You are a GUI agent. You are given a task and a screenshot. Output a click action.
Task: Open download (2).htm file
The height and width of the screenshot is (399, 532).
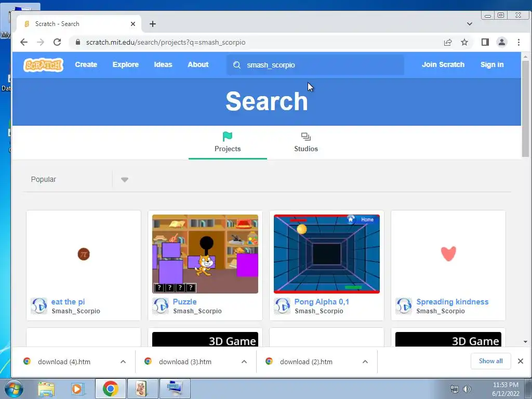(x=305, y=362)
